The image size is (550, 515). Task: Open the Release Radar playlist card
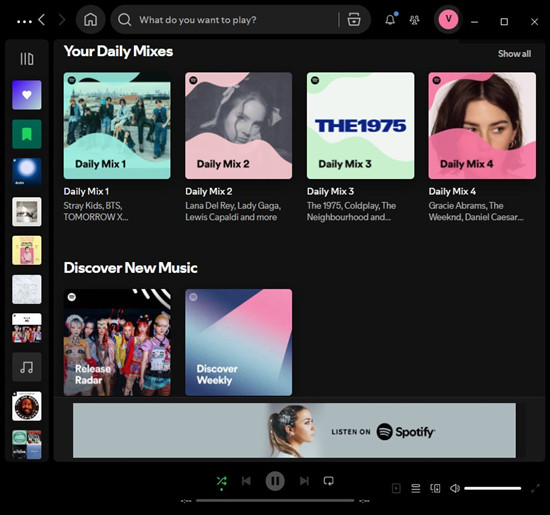[x=117, y=342]
